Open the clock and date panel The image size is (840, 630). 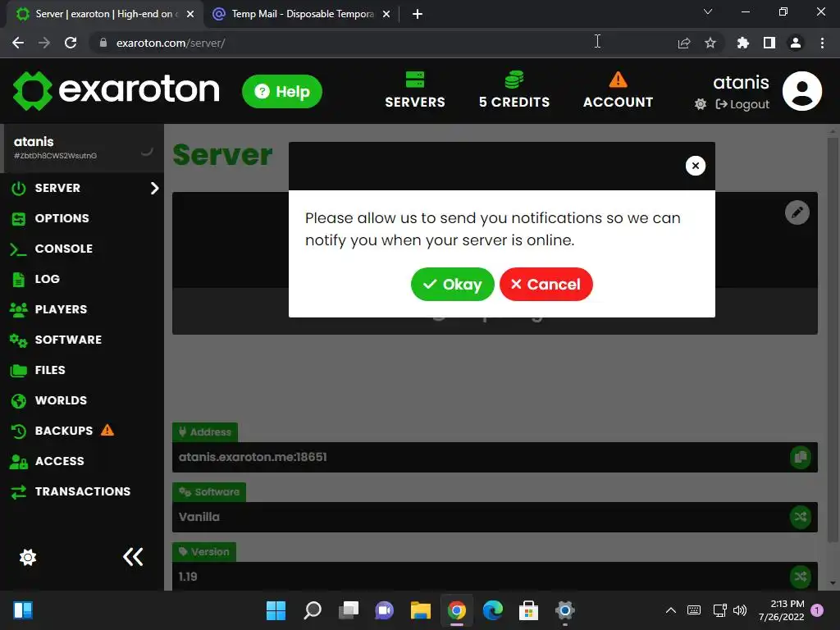pos(781,610)
